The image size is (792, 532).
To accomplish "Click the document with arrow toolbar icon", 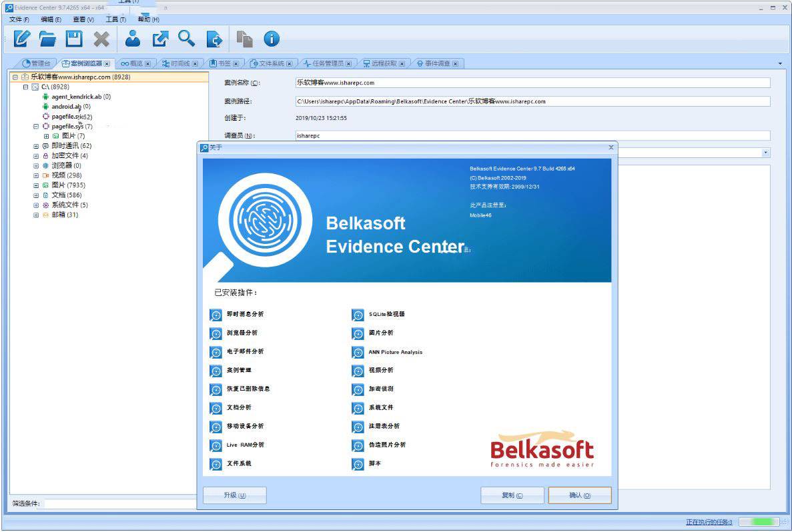I will 214,39.
